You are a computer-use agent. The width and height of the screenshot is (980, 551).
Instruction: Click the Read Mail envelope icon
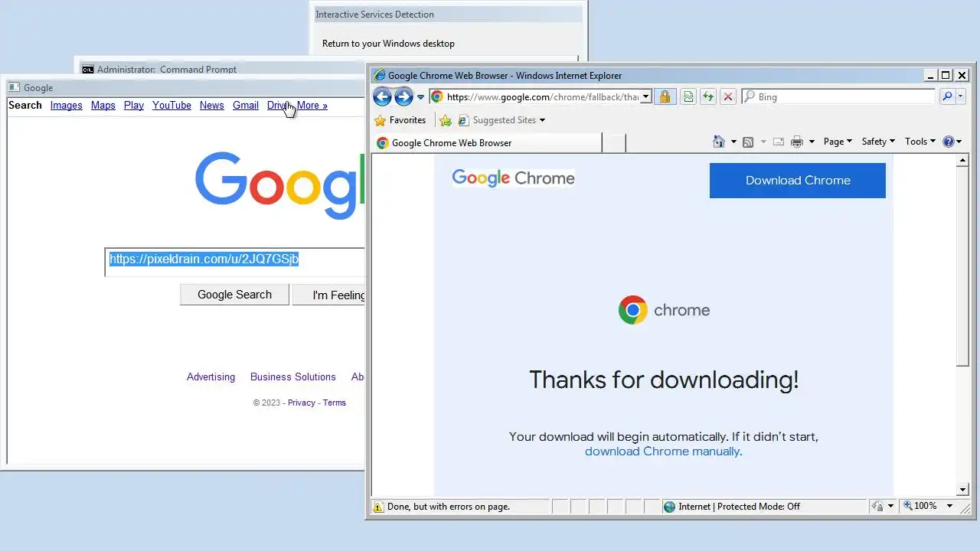coord(779,142)
